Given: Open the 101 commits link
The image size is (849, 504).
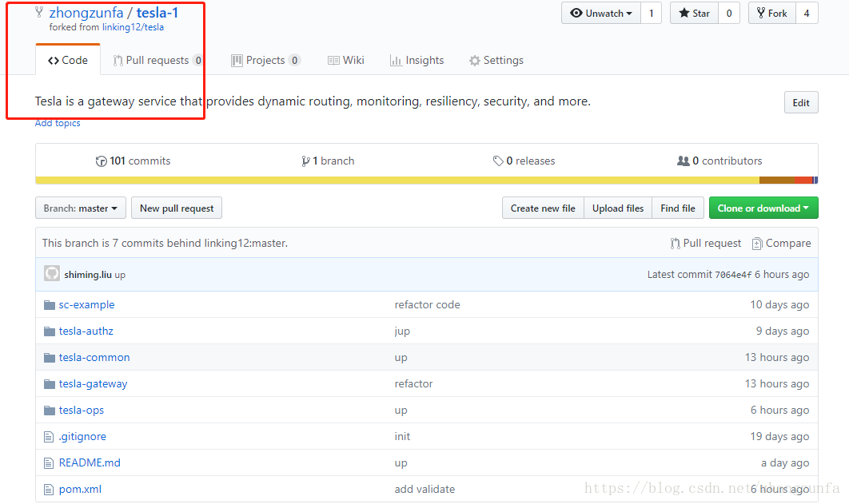Looking at the screenshot, I should click(x=134, y=161).
